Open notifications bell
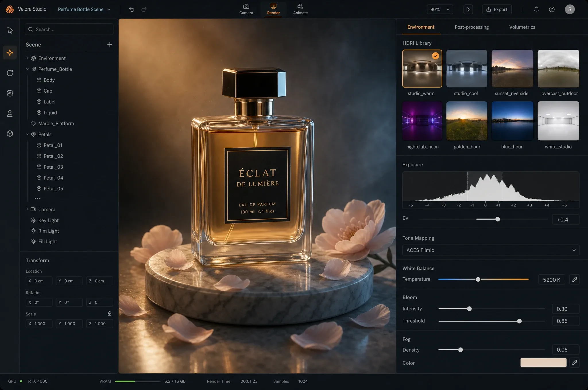 click(x=536, y=9)
